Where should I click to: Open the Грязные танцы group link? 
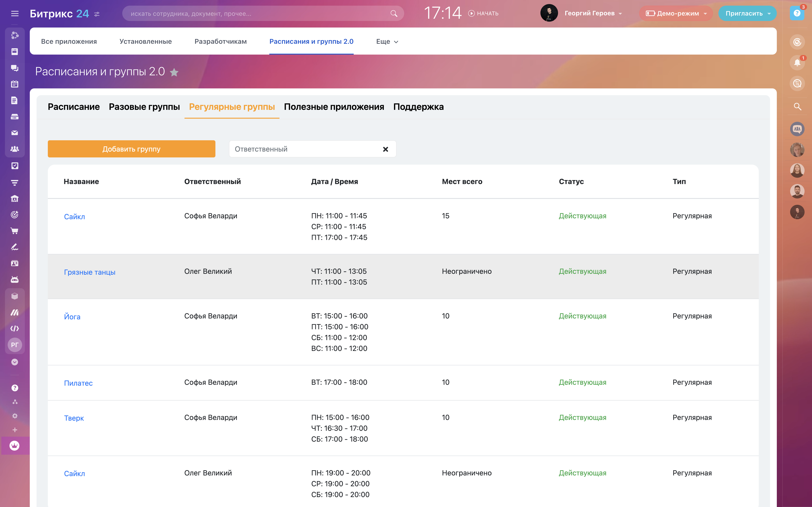tap(90, 272)
